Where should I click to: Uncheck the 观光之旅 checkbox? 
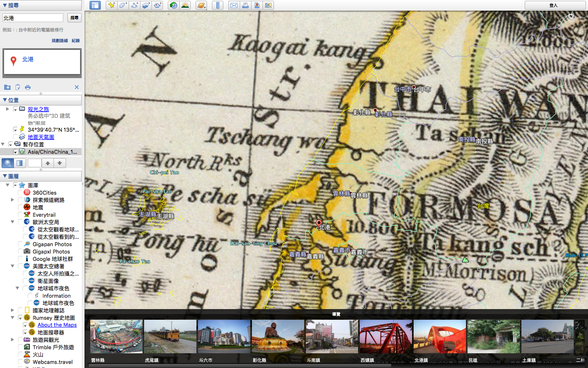coord(15,109)
